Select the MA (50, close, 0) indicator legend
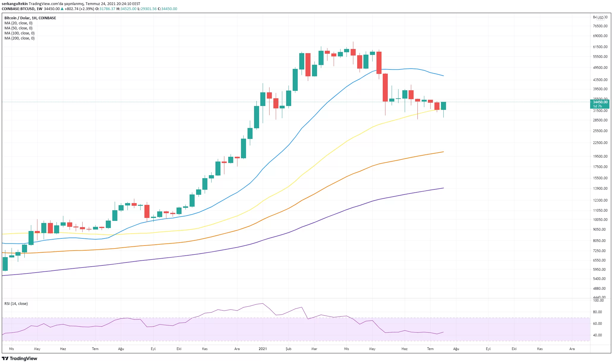The width and height of the screenshot is (613, 364). click(x=18, y=28)
